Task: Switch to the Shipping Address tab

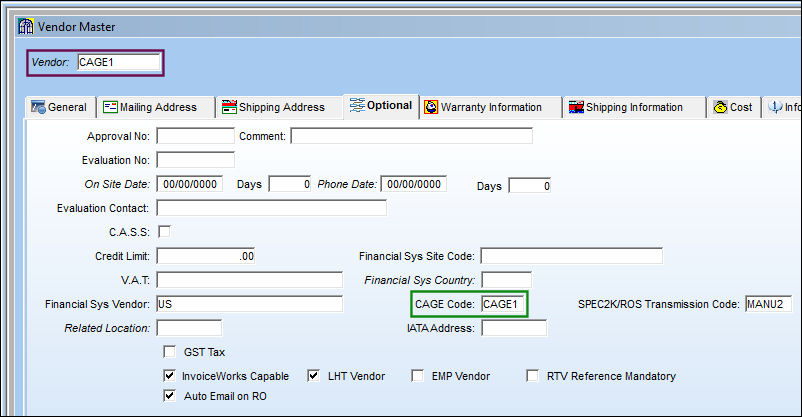Action: [x=279, y=107]
